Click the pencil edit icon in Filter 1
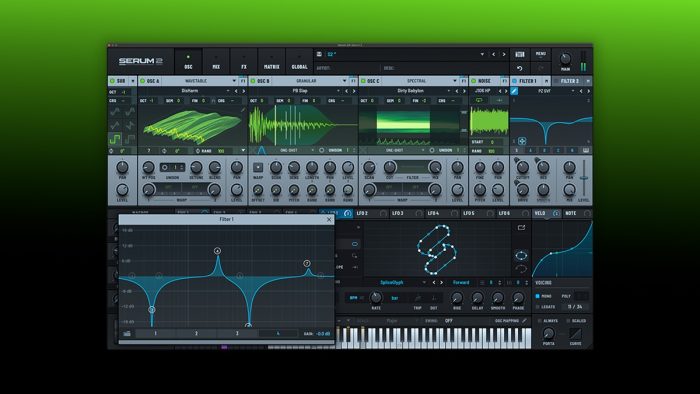700x394 pixels. tap(514, 91)
